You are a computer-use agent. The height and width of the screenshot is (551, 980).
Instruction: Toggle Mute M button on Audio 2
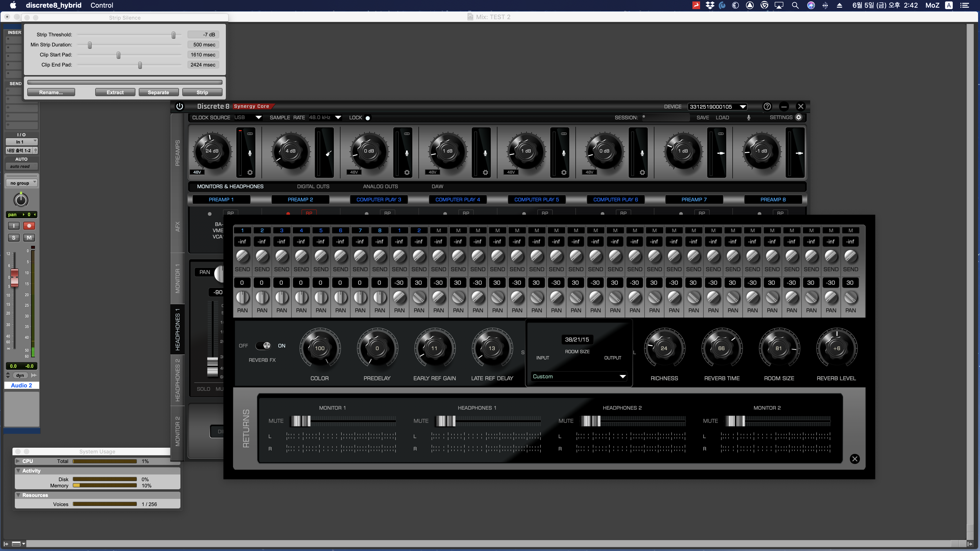pyautogui.click(x=29, y=238)
